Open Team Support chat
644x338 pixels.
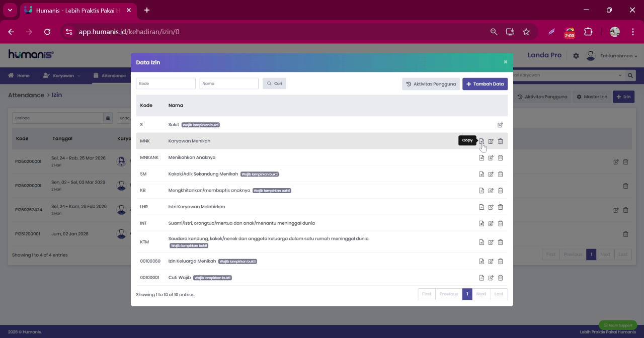[x=618, y=325]
